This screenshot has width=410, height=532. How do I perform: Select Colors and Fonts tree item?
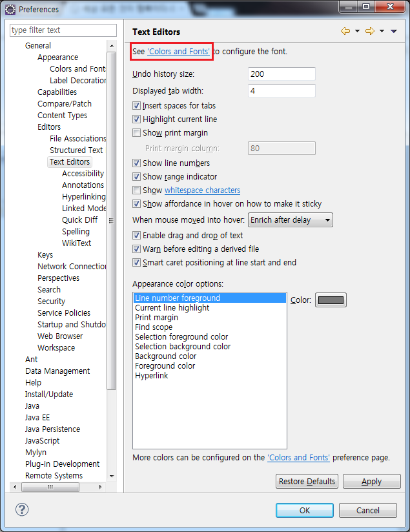pos(77,69)
